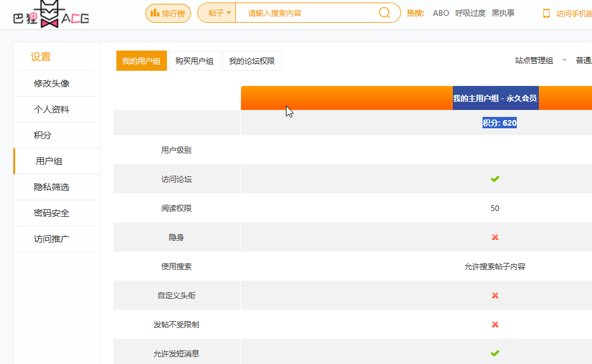Switch to 我的论坛权限 tab

252,61
